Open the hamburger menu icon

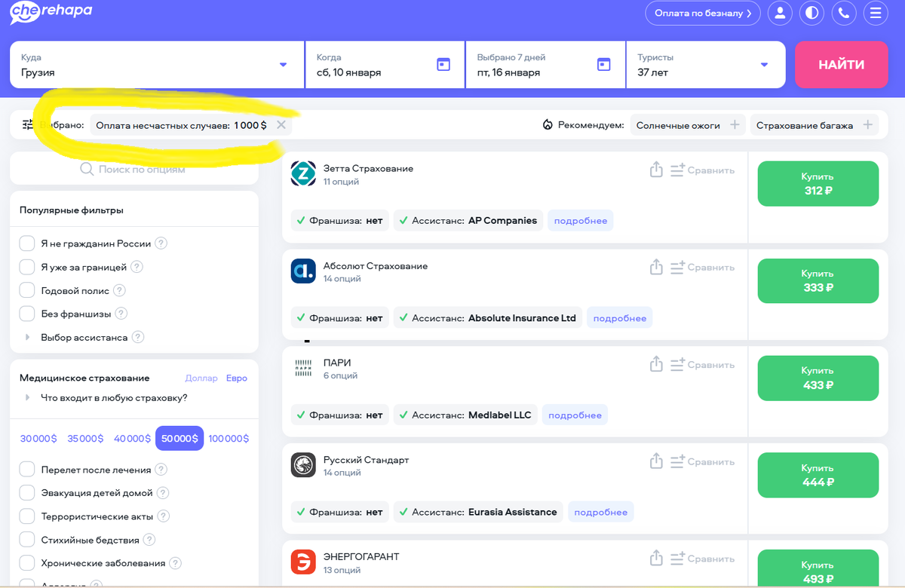click(876, 13)
